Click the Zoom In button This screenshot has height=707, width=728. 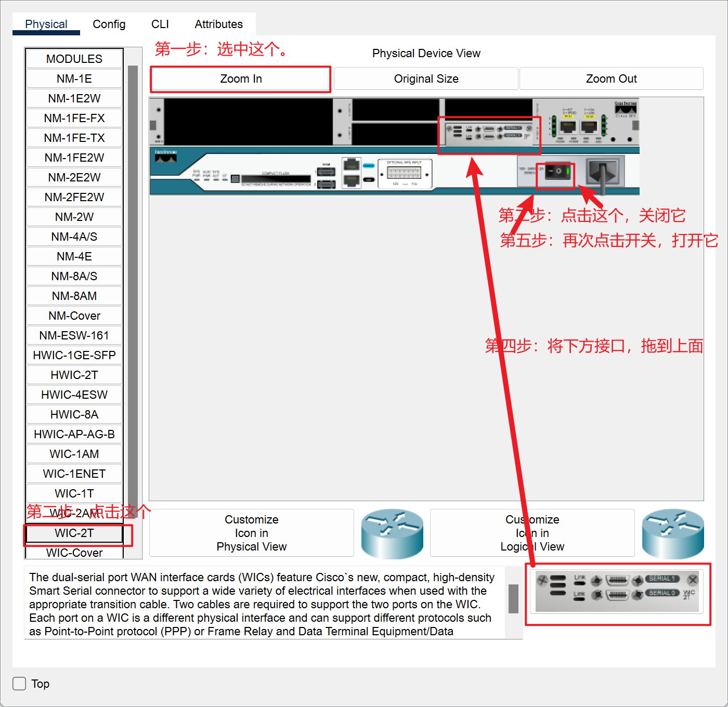click(241, 79)
